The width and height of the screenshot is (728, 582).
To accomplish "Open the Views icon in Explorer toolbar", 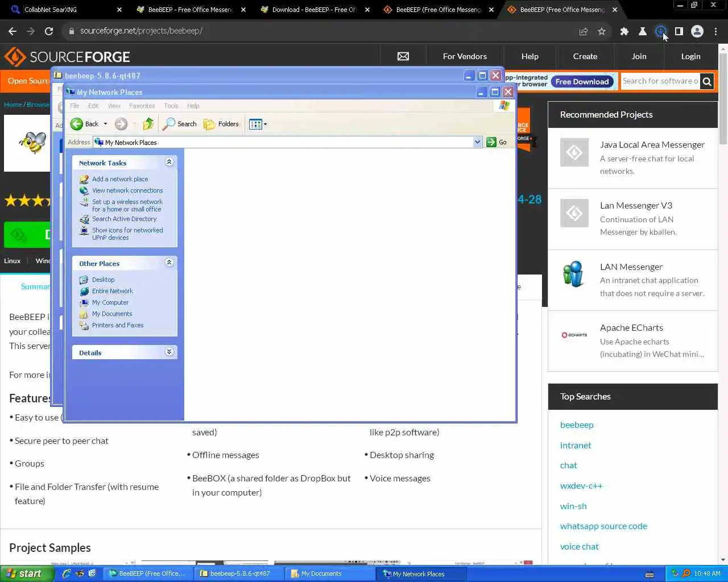I will pos(255,124).
